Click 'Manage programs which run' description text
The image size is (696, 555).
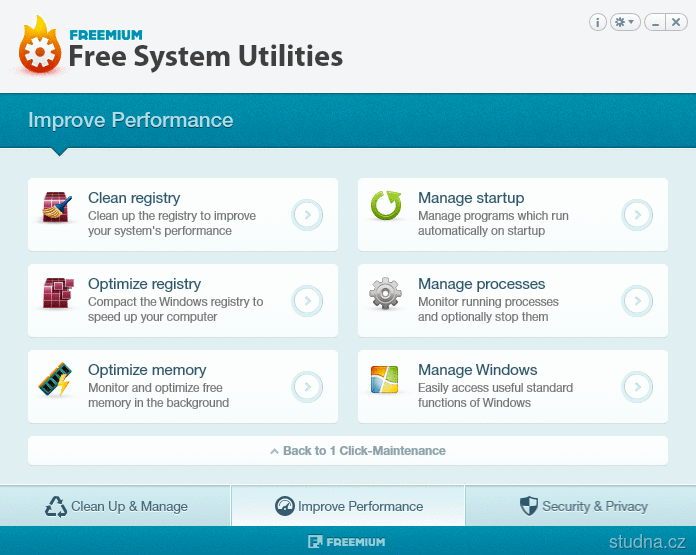point(493,223)
